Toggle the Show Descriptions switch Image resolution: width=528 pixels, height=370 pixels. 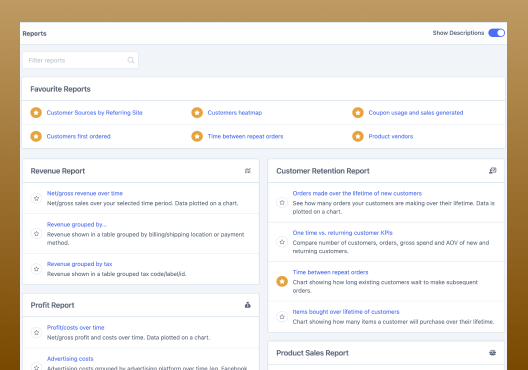point(496,33)
